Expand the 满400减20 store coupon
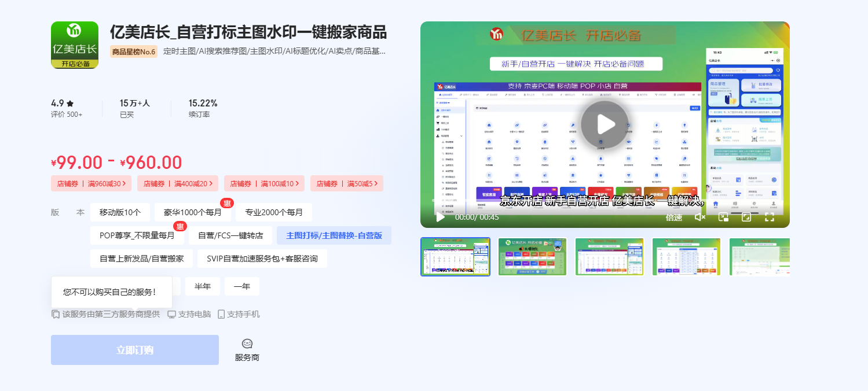Viewport: 868px width, 391px height. point(178,184)
